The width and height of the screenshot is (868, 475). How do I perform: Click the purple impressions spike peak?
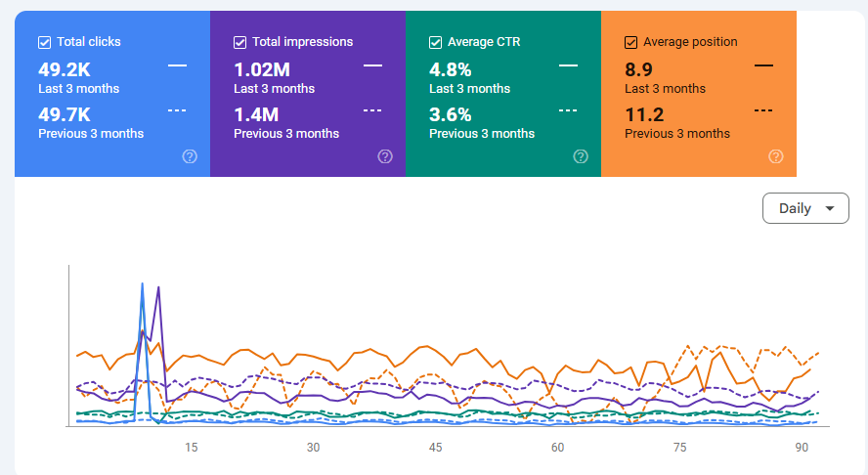(x=158, y=288)
